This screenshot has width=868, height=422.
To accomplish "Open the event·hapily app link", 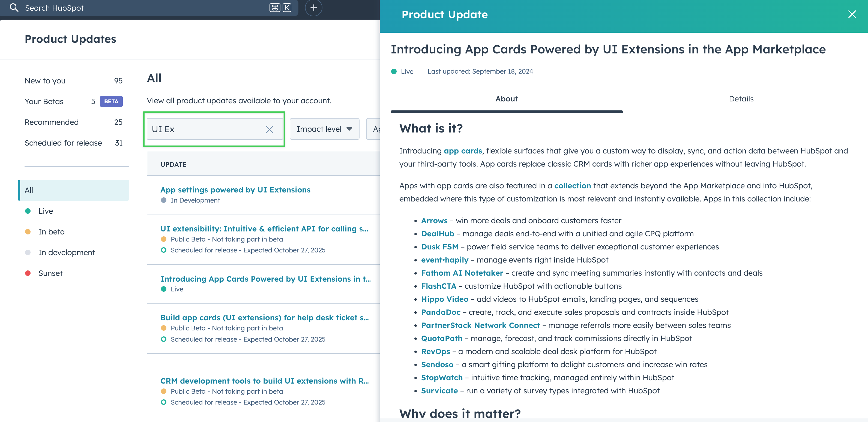I will 444,260.
